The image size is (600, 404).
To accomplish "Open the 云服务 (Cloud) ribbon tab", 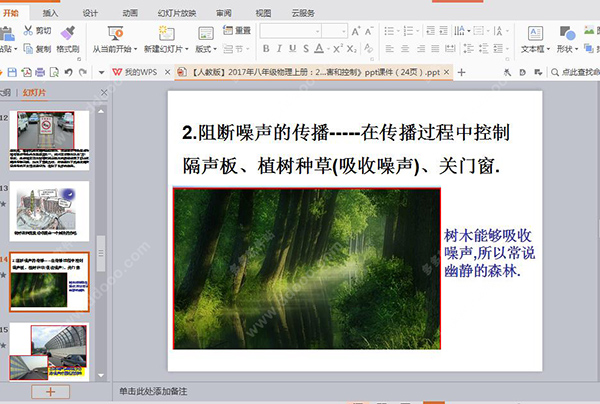I will (x=303, y=13).
